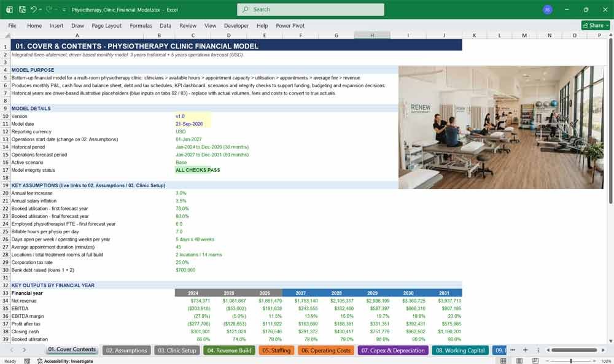The width and height of the screenshot is (614, 364).
Task: Switch to 08. Working Capital sheet tab
Action: [460, 350]
